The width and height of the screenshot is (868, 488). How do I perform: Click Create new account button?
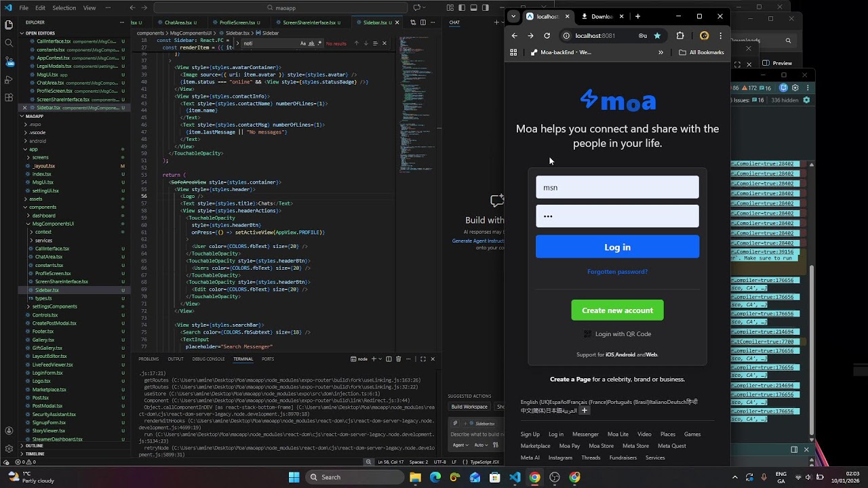click(x=617, y=310)
